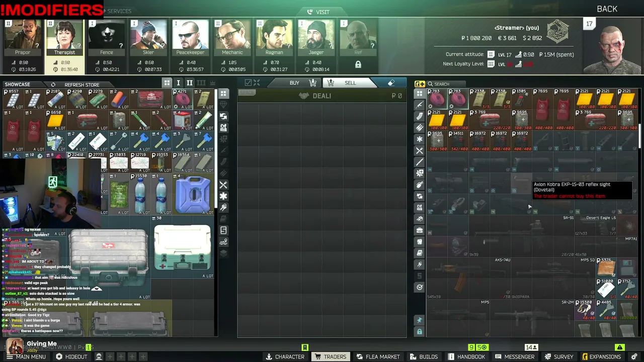Switch to the SELL tab

pyautogui.click(x=350, y=83)
